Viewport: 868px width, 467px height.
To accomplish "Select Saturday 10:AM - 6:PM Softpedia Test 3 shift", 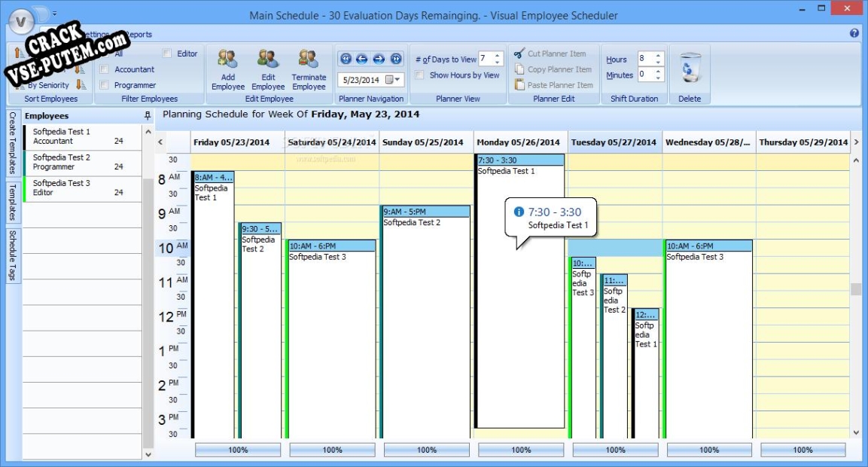I will (x=331, y=339).
